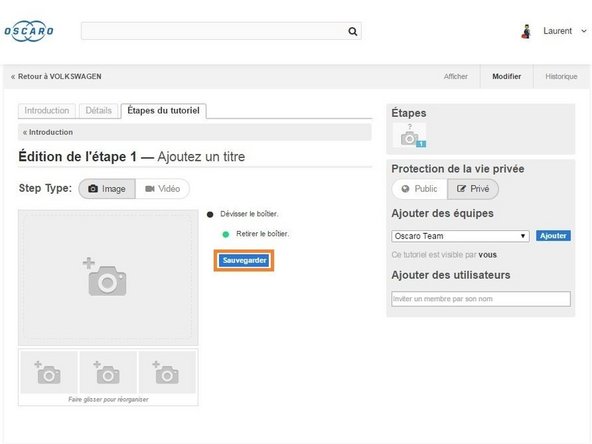Click the last small add-photo thumbnail
The height and width of the screenshot is (444, 592).
point(167,372)
